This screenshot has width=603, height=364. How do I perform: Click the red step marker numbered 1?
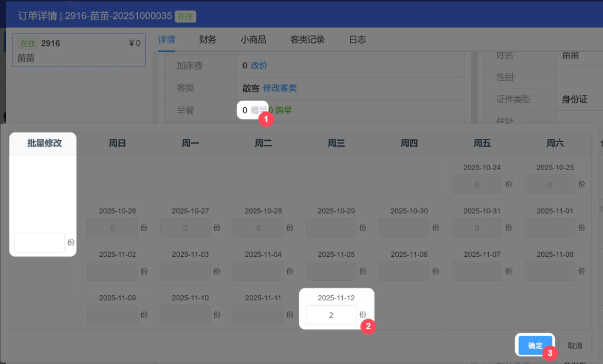tap(266, 119)
